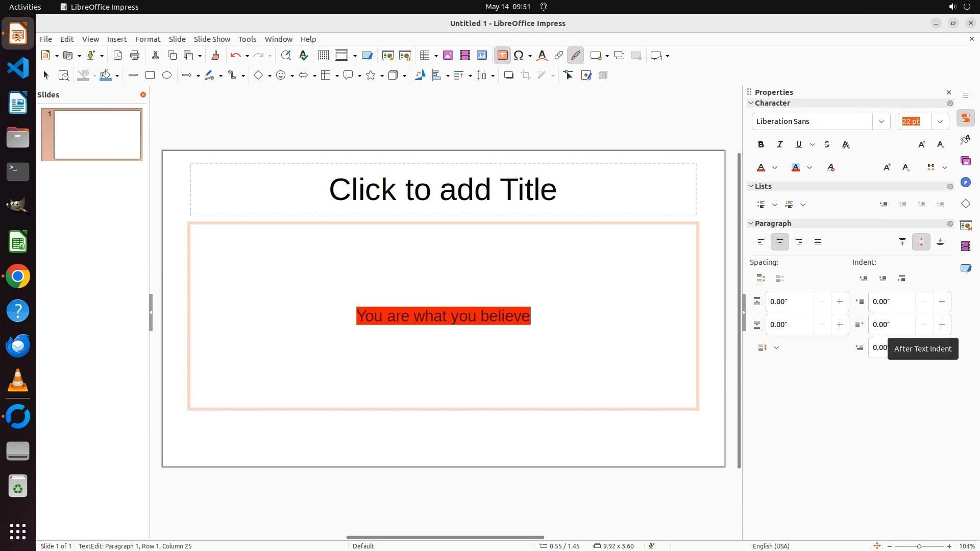Toggle Bold in Character panel

[x=761, y=145]
